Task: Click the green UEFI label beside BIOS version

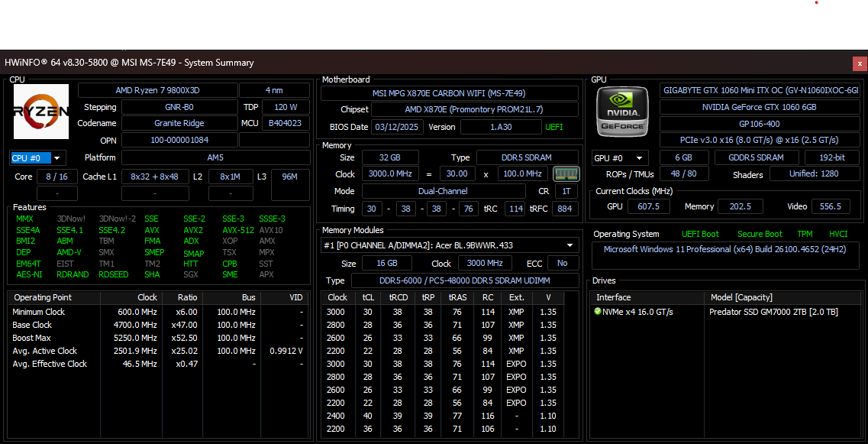Action: point(554,127)
